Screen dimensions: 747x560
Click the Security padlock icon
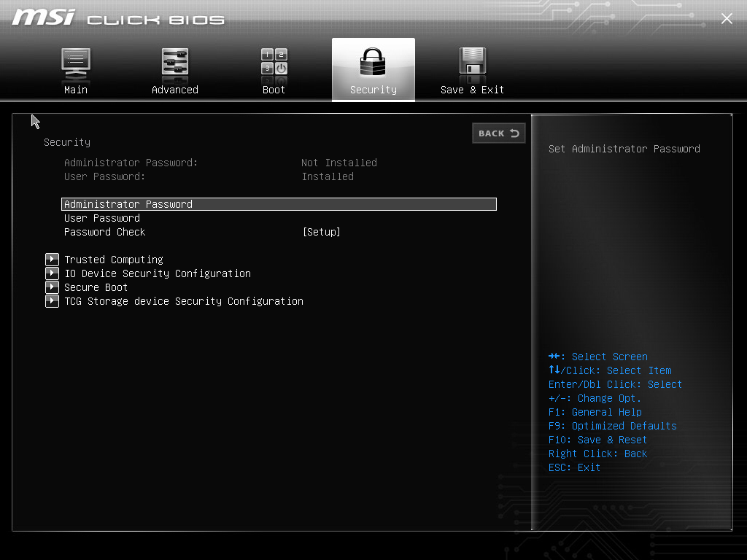tap(373, 63)
